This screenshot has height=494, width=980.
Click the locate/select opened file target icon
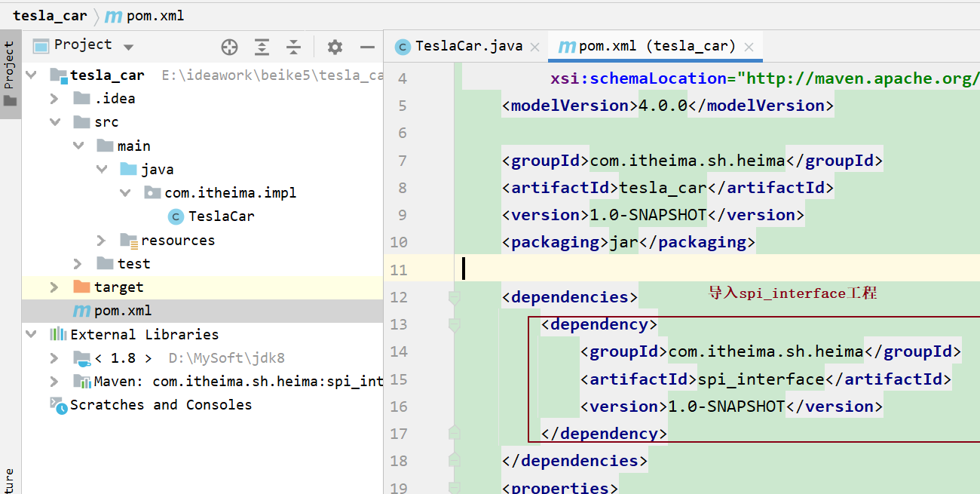tap(229, 48)
